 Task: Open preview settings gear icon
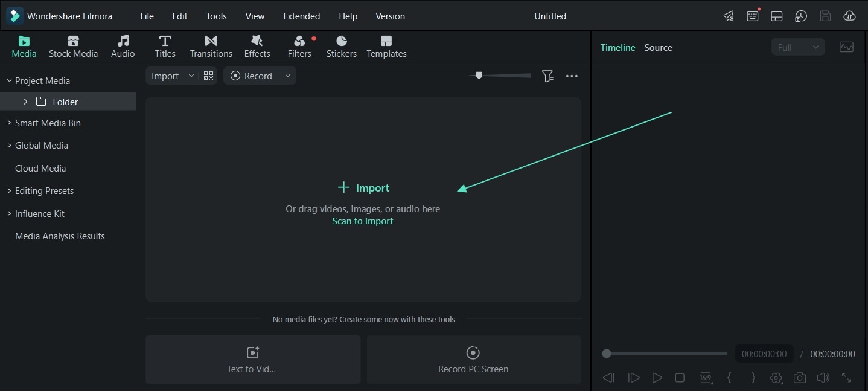[776, 378]
